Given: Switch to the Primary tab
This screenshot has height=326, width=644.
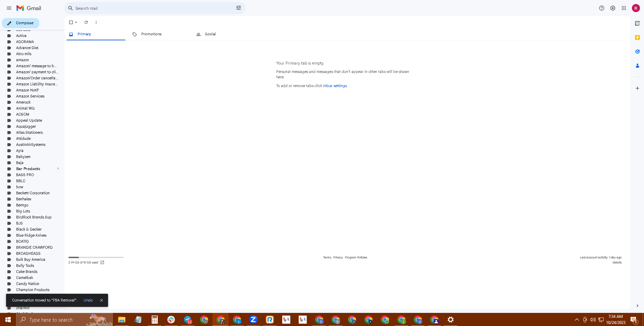Looking at the screenshot, I should tap(96, 34).
